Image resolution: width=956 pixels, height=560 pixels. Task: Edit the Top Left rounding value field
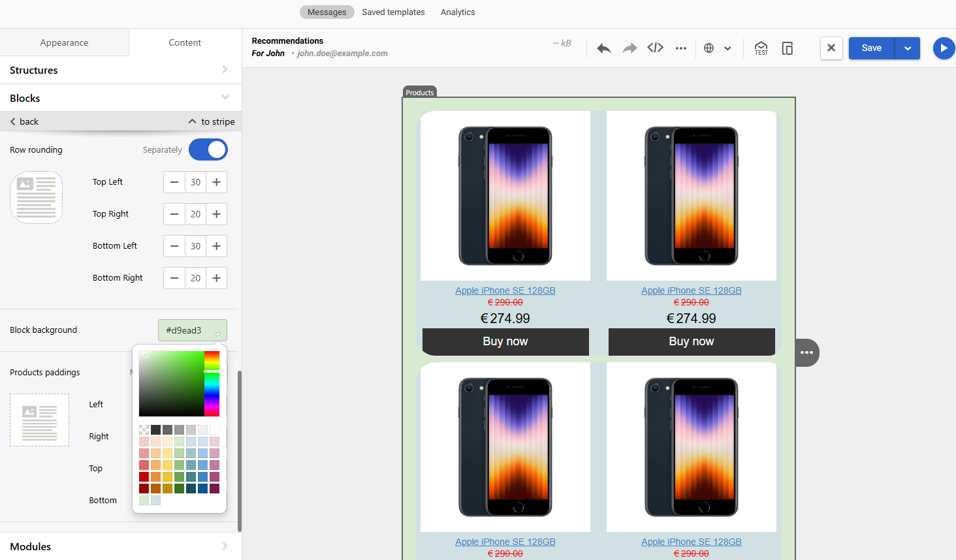point(195,182)
